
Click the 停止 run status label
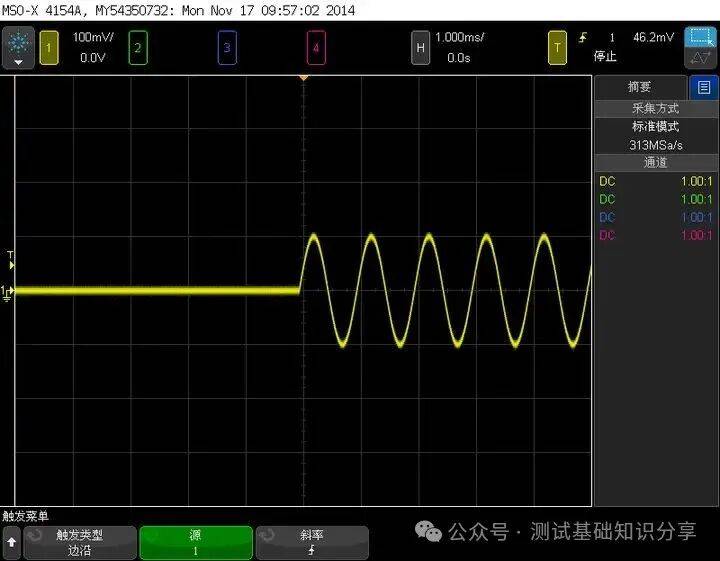[605, 56]
